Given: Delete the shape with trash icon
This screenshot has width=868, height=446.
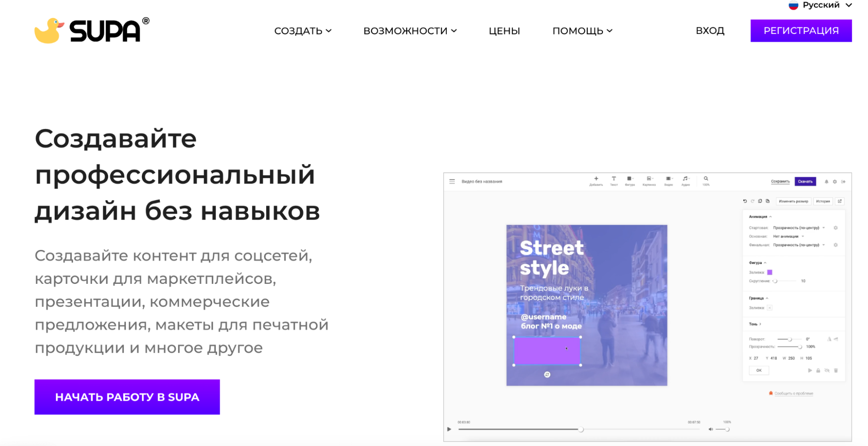Looking at the screenshot, I should [x=836, y=370].
